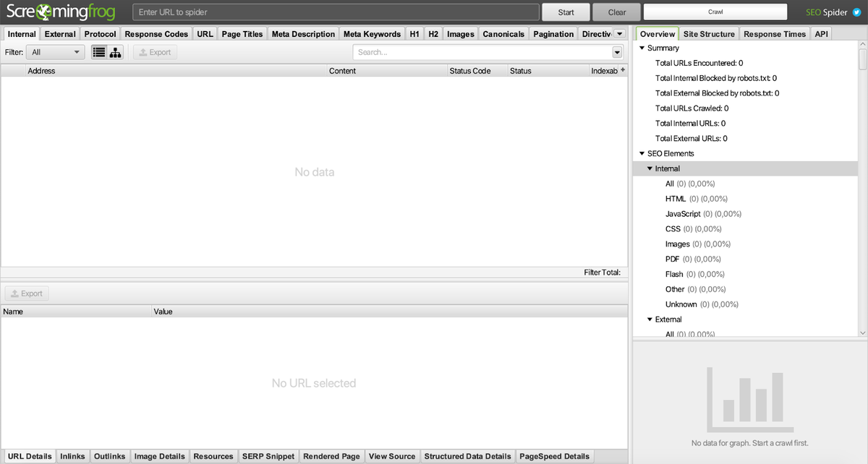868x464 pixels.
Task: Open the Resources bottom tab
Action: 213,456
